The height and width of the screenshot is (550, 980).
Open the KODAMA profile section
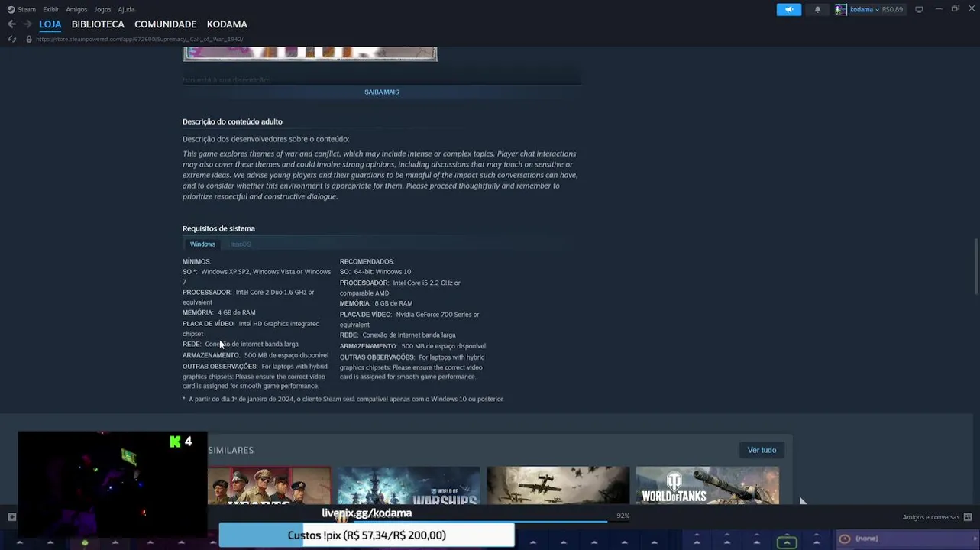coord(227,24)
